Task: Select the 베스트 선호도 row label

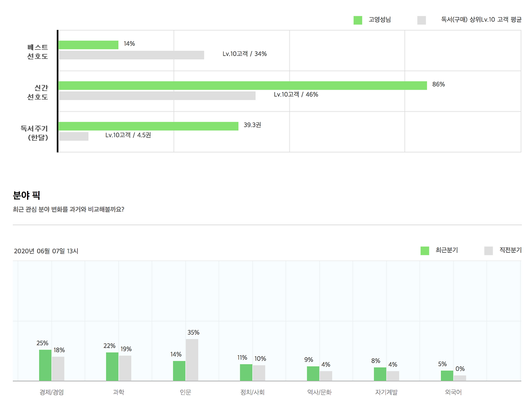Action: pos(38,52)
